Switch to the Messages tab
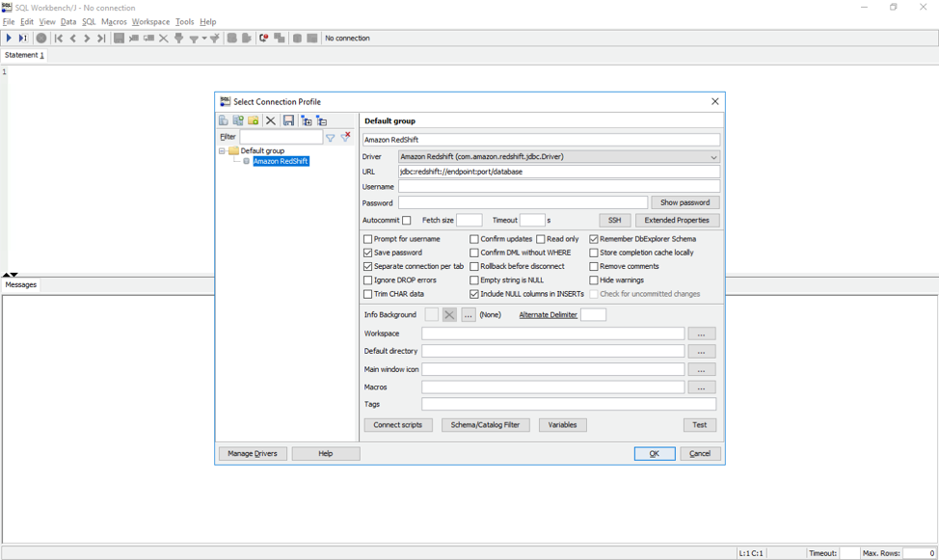Viewport: 939px width, 560px height. tap(21, 285)
